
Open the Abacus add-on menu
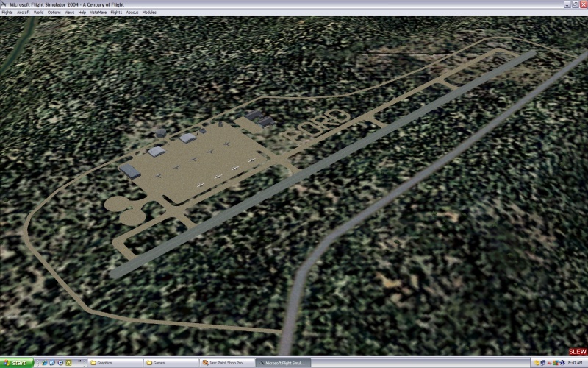[x=132, y=13]
